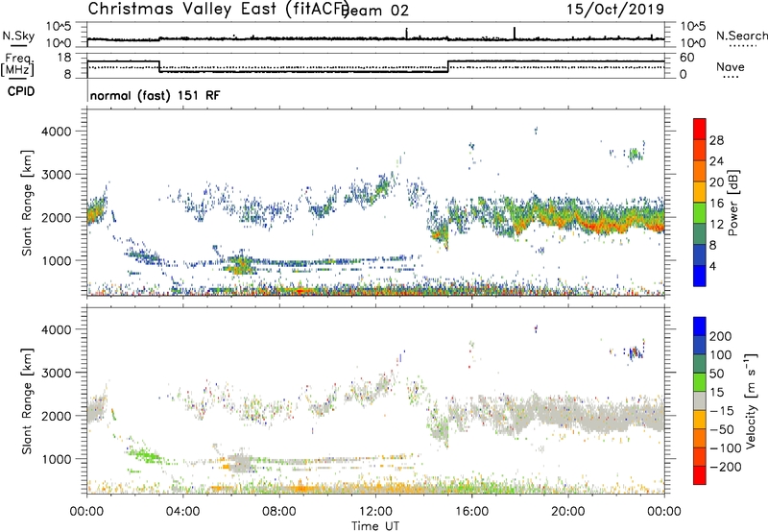Screen dimensions: 768x532
Task: Click the "4000" range tick in velocity panel
Action: tap(57, 329)
